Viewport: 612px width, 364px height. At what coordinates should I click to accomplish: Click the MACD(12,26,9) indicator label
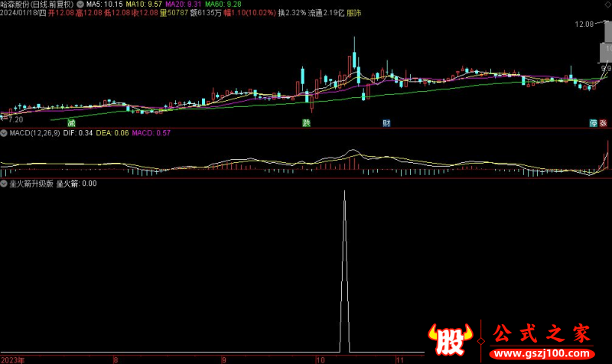pyautogui.click(x=34, y=133)
